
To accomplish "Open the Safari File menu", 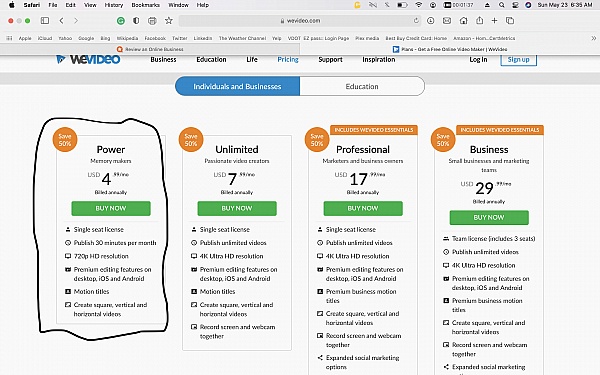I will pos(53,5).
